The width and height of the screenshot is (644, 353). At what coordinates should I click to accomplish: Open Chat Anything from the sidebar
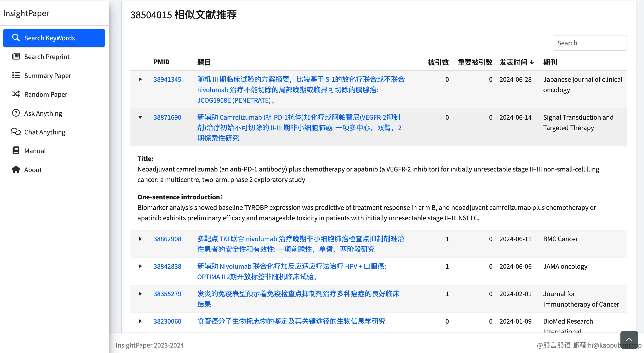click(54, 132)
